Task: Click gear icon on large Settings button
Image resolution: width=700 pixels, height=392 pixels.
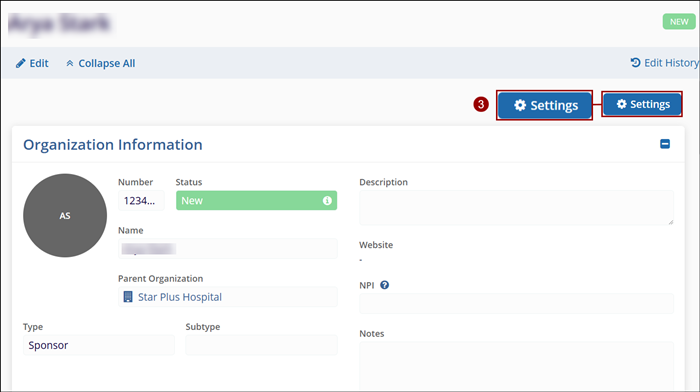Action: pos(520,105)
